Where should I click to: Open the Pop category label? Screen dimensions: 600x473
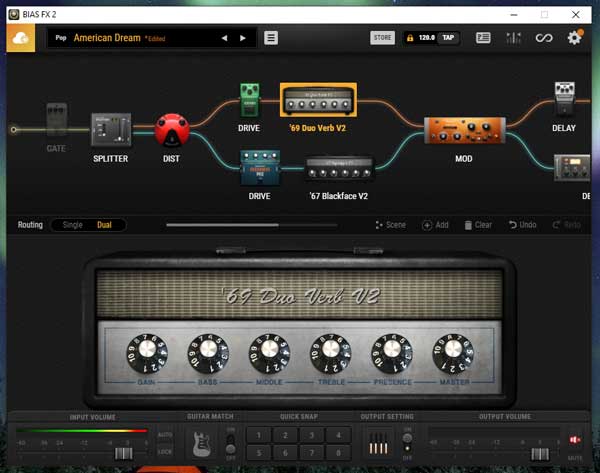(61, 38)
